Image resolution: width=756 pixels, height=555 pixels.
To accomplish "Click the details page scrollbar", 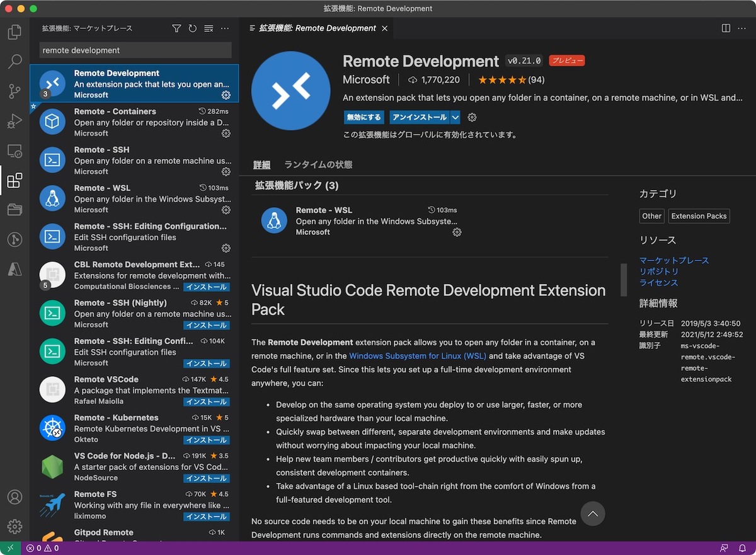I will pyautogui.click(x=624, y=280).
